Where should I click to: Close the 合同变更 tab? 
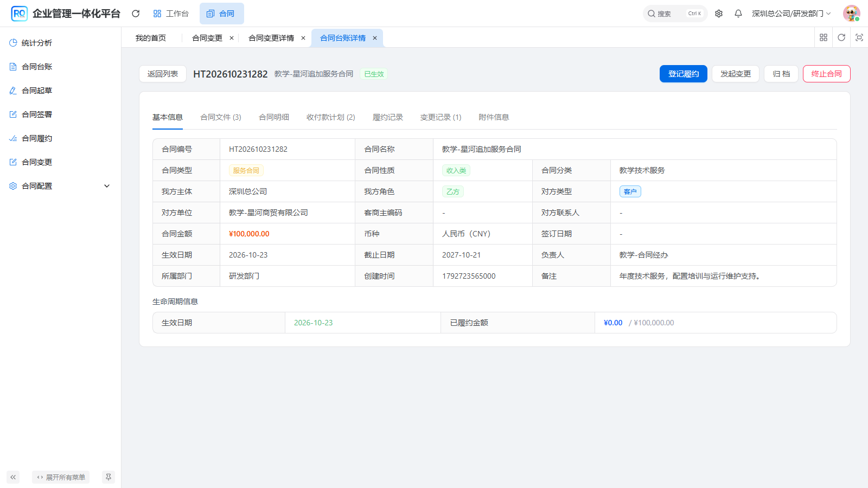pos(232,38)
